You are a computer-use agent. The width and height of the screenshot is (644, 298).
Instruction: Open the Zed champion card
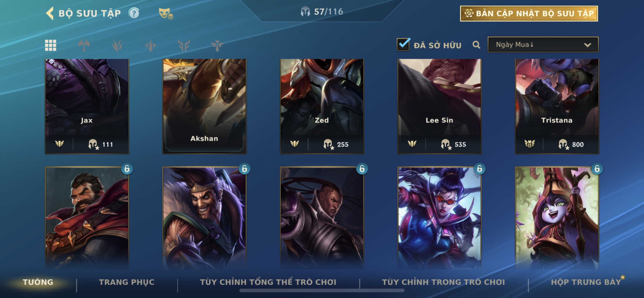click(x=322, y=106)
